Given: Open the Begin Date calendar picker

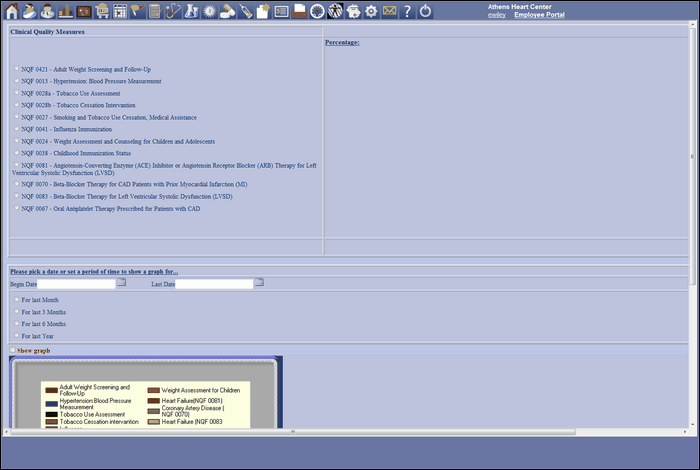Looking at the screenshot, I should pos(121,283).
